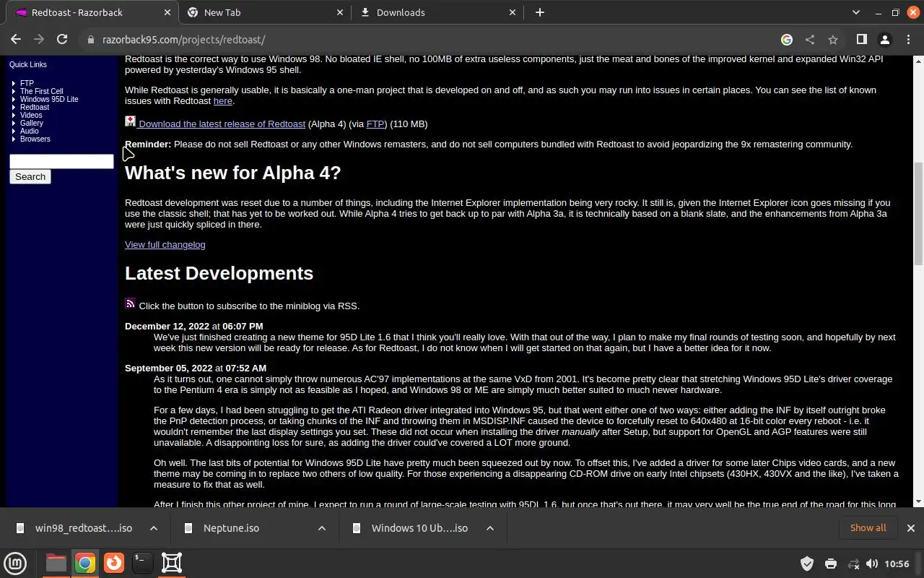Click the RSS subscribe icon
This screenshot has width=924, height=578.
[130, 303]
